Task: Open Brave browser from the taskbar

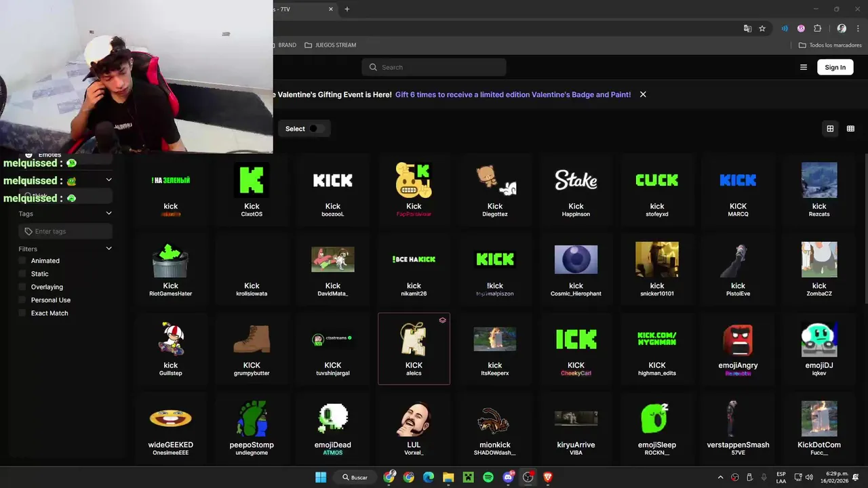Action: point(548,477)
